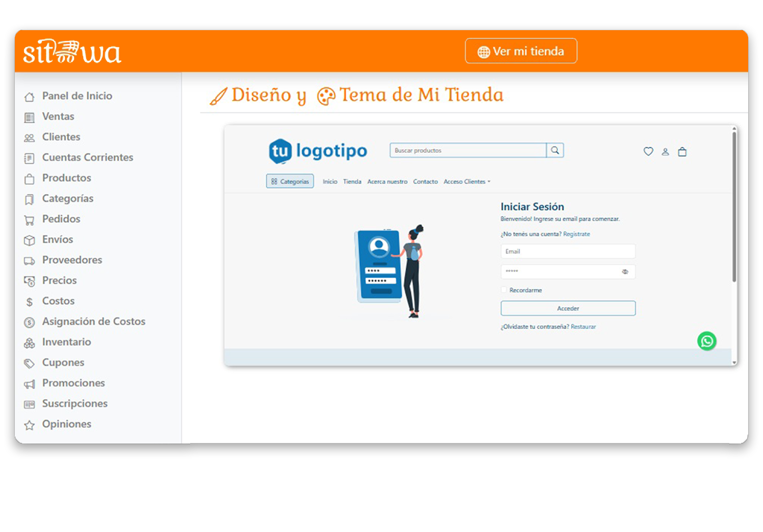Click the wishlist heart icon

(x=648, y=151)
